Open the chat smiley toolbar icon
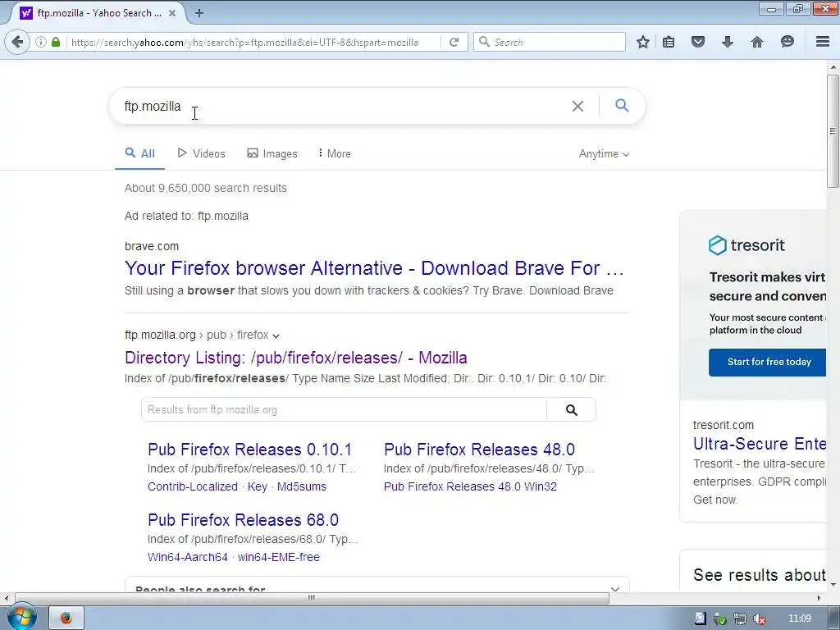Viewport: 840px width, 630px height. click(787, 42)
